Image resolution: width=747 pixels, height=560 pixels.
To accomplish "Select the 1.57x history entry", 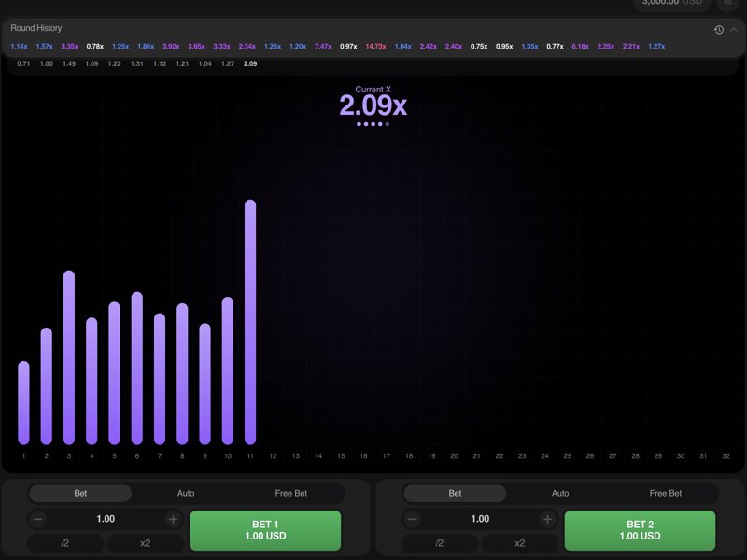I will [x=44, y=46].
